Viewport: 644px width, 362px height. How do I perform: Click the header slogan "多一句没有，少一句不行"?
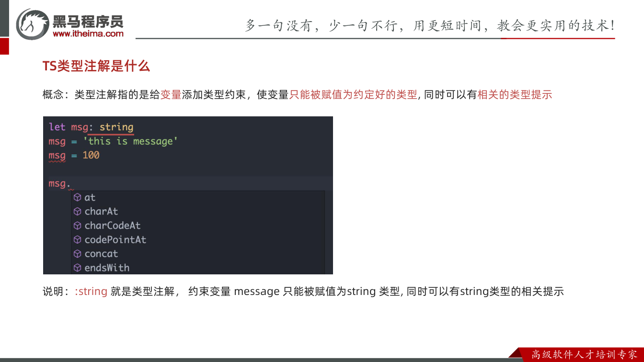[x=322, y=25]
